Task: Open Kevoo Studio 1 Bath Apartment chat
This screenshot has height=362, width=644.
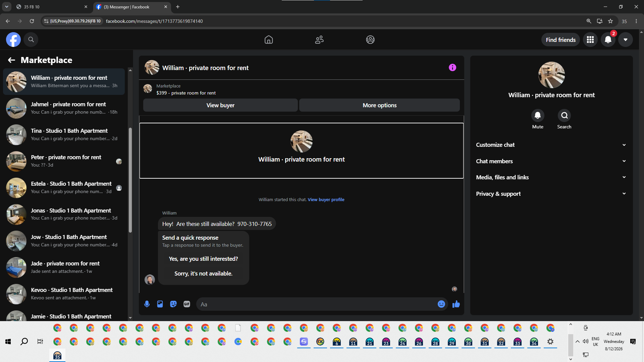Action: tap(64, 294)
